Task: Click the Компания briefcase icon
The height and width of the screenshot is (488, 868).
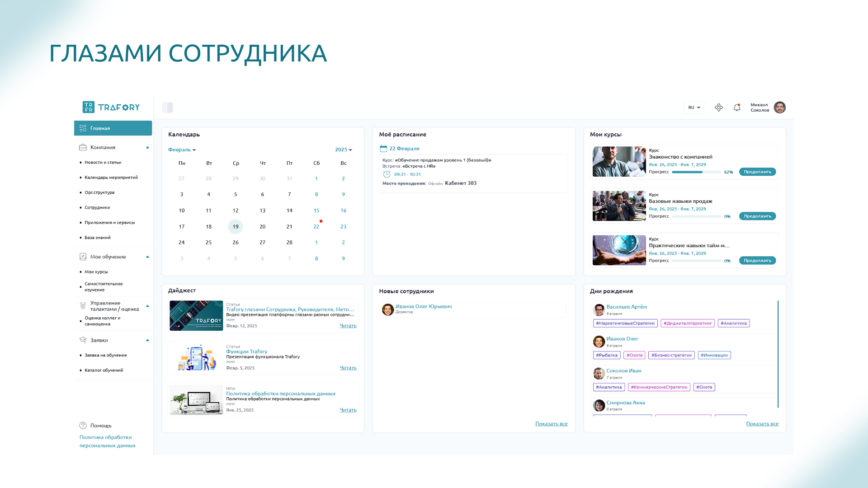Action: coord(83,147)
